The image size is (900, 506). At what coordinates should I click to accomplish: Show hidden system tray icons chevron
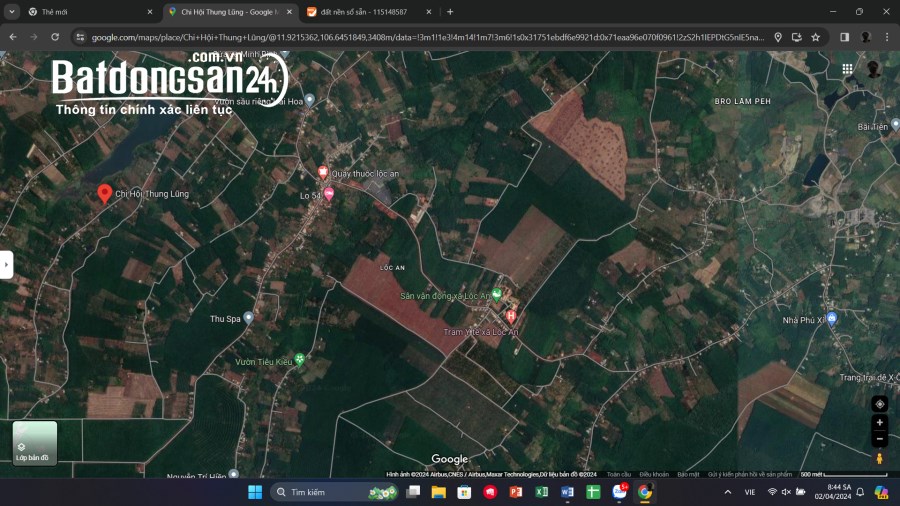(728, 492)
